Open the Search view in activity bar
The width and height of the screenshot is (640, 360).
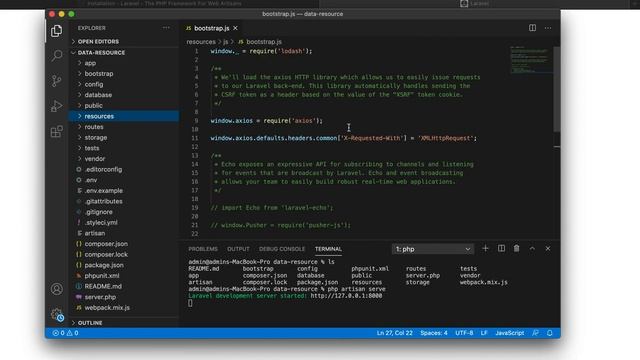pyautogui.click(x=57, y=55)
